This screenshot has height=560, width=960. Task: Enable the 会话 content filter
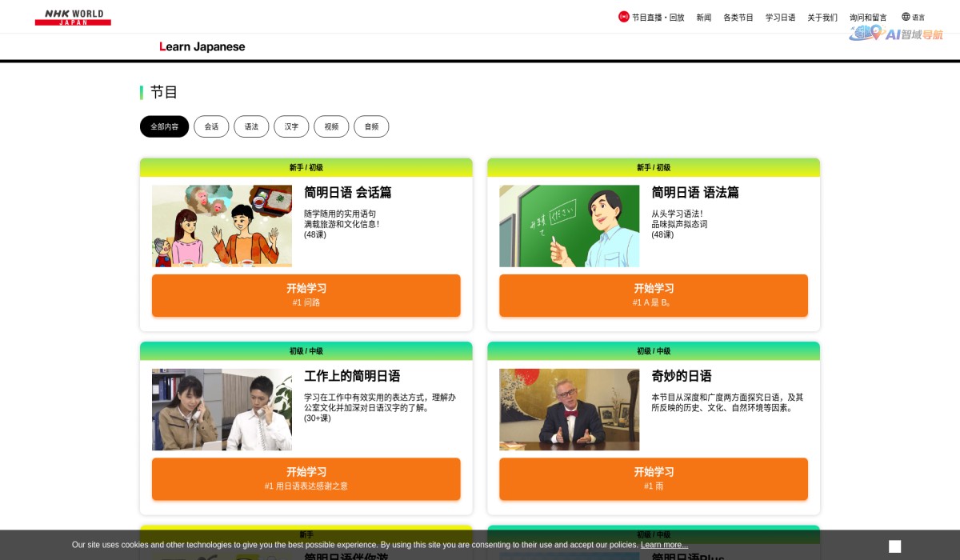(211, 126)
